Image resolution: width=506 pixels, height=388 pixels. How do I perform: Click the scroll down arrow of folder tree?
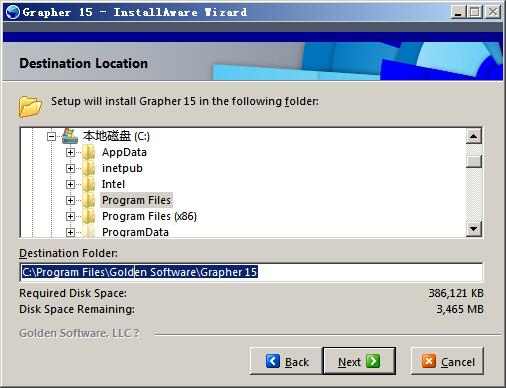point(474,229)
